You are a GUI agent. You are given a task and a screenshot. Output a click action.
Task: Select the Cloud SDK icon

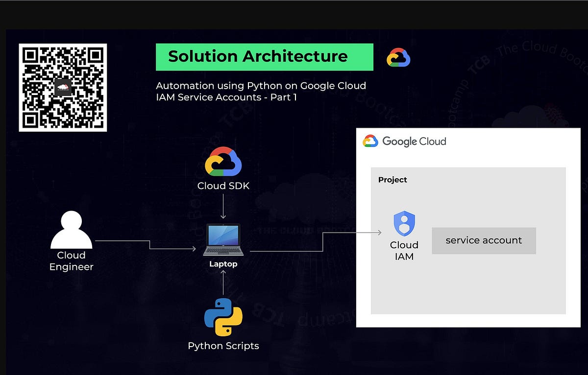click(x=223, y=161)
